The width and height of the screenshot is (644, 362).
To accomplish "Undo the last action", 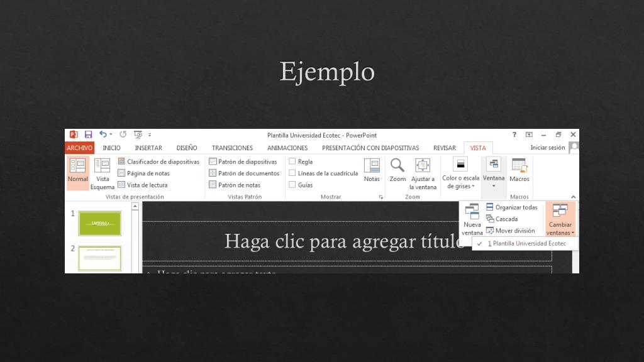I will coord(103,134).
